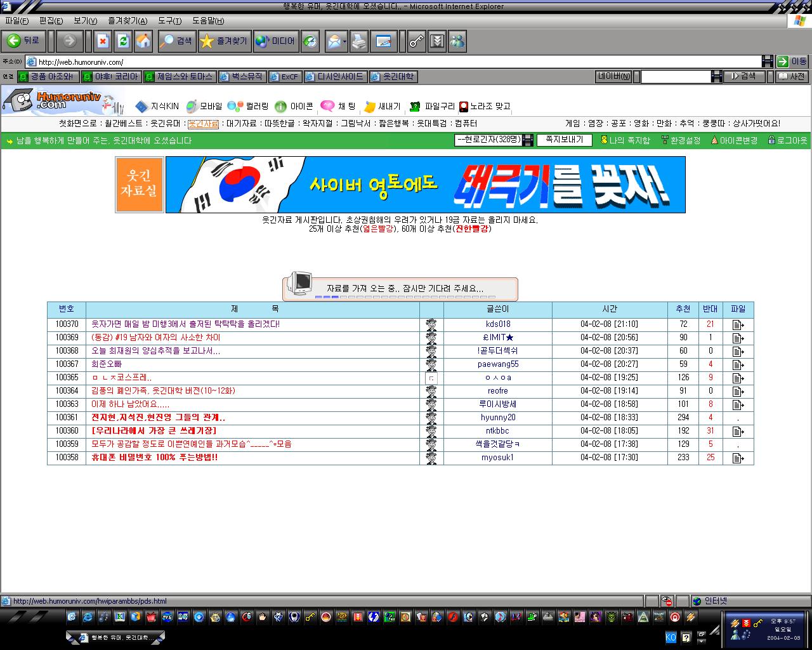812x650 pixels.
Task: Click the 환경설정 settings link
Action: point(681,140)
